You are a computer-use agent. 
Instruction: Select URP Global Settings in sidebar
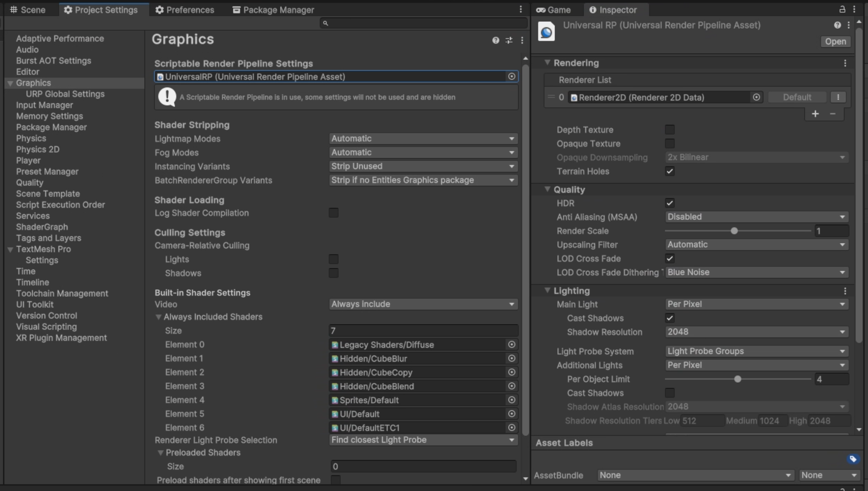point(65,94)
